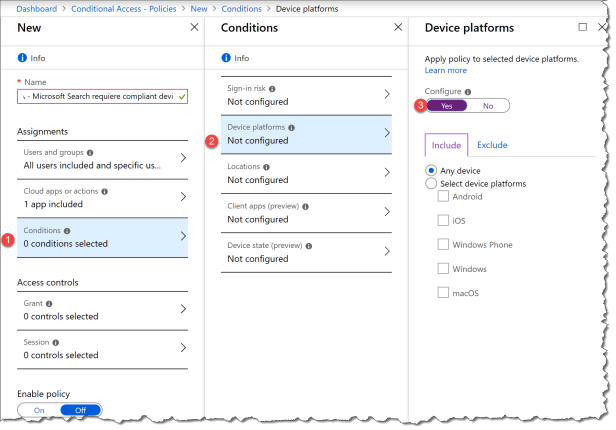Click info tooltip icon beside Conditions label
The image size is (616, 430).
pos(67,231)
